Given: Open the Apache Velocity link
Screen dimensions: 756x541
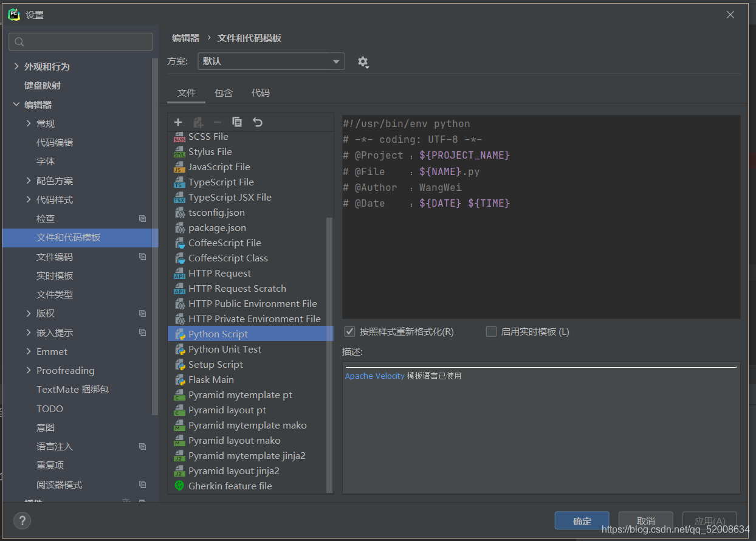Looking at the screenshot, I should pos(375,376).
